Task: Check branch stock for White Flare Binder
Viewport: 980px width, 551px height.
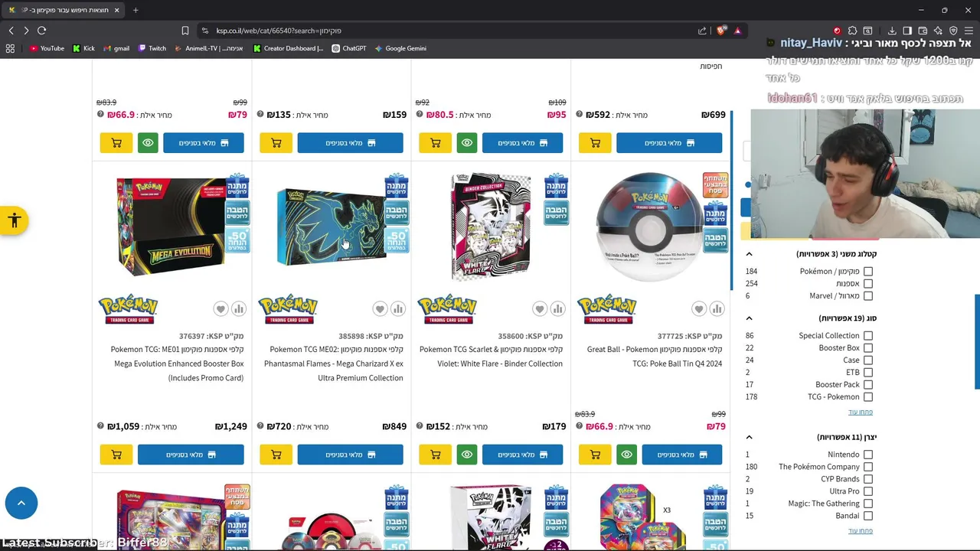Action: [x=522, y=455]
